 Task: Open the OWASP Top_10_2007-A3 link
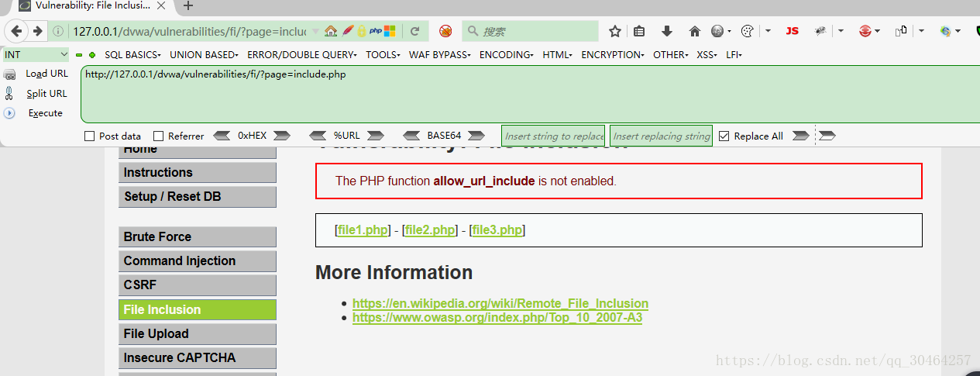(497, 318)
